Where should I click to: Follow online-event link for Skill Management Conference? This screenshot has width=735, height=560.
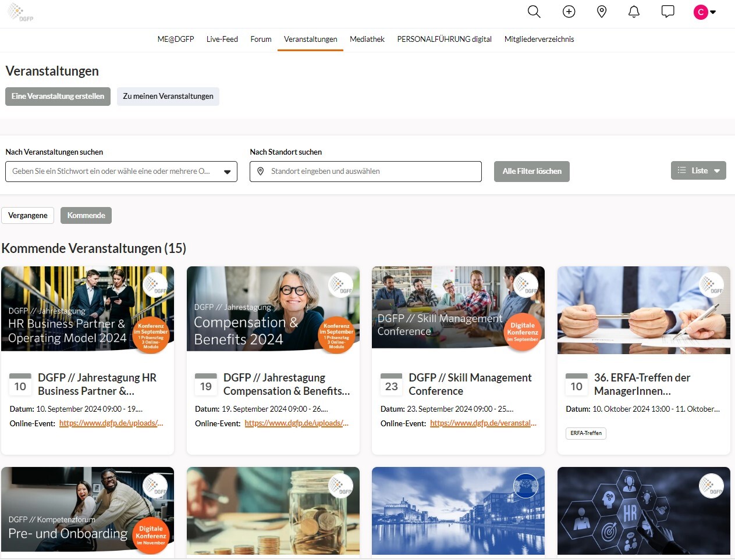pyautogui.click(x=483, y=423)
